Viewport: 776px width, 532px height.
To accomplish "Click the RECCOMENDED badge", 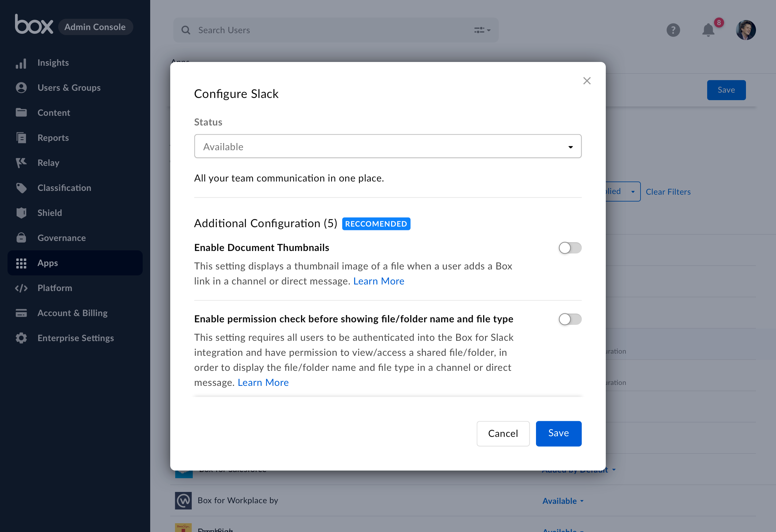I will pyautogui.click(x=376, y=224).
